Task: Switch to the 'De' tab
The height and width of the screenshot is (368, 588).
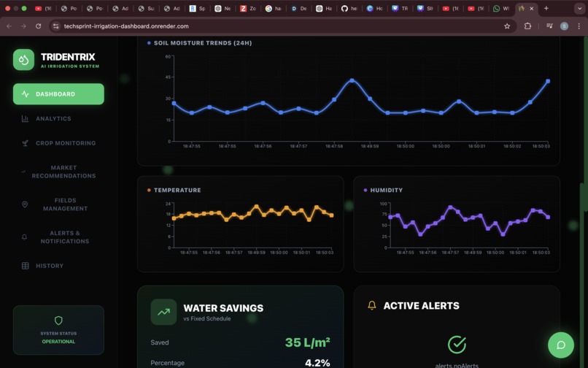Action: [298, 8]
